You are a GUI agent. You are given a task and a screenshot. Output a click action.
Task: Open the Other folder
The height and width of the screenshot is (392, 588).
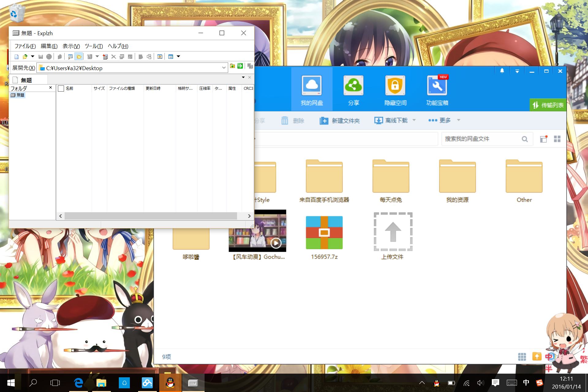coord(524,181)
